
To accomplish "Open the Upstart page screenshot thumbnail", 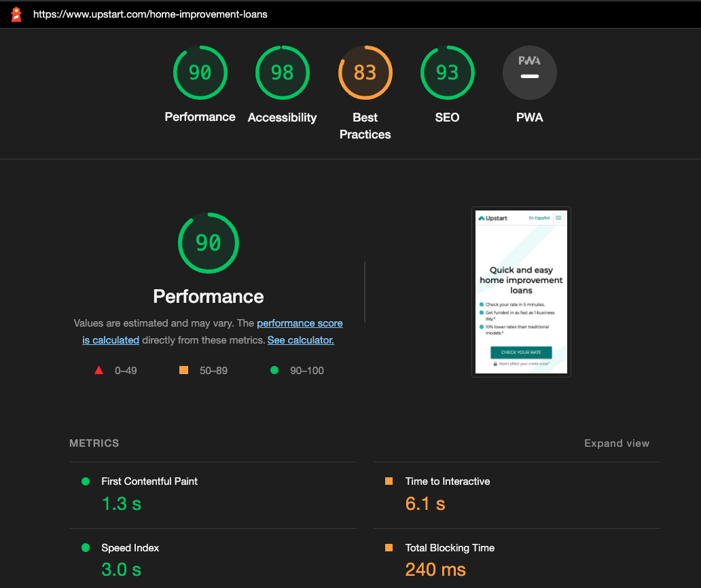I will pos(521,292).
